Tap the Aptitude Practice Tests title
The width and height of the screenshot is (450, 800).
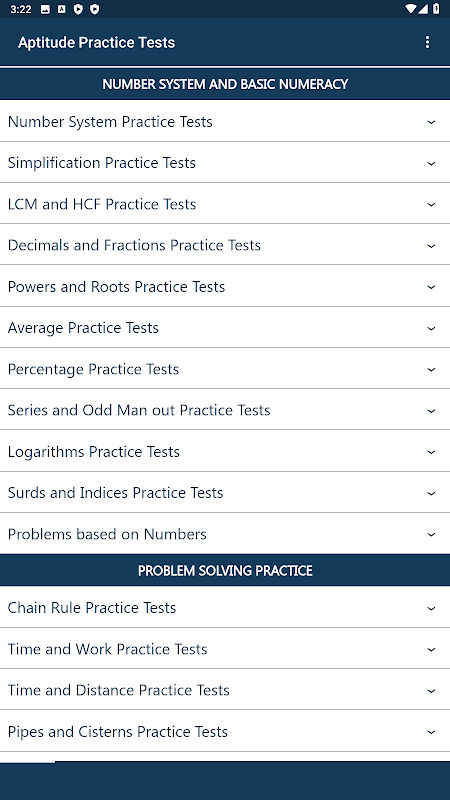coord(96,42)
